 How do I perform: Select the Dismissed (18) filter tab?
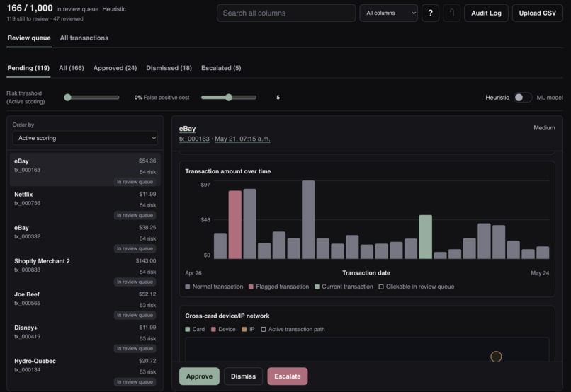tap(169, 68)
